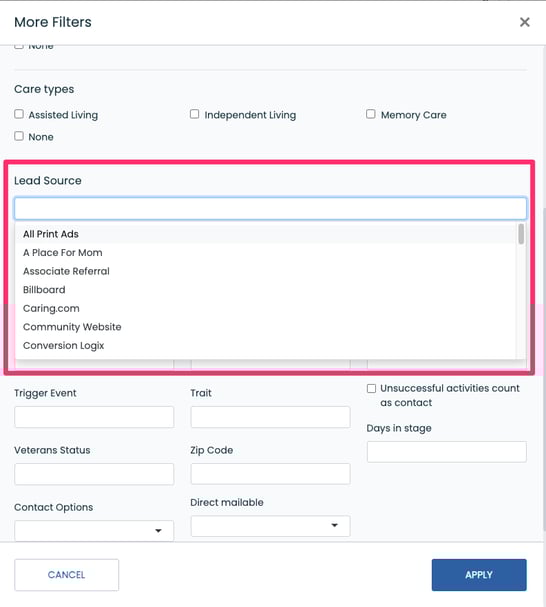Click the Trigger Event field

click(94, 417)
